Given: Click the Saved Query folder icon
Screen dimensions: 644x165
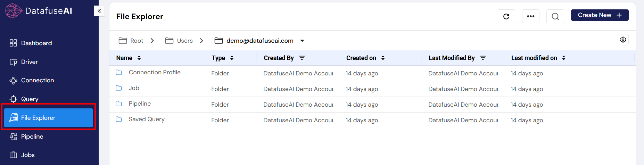Looking at the screenshot, I should [x=119, y=119].
